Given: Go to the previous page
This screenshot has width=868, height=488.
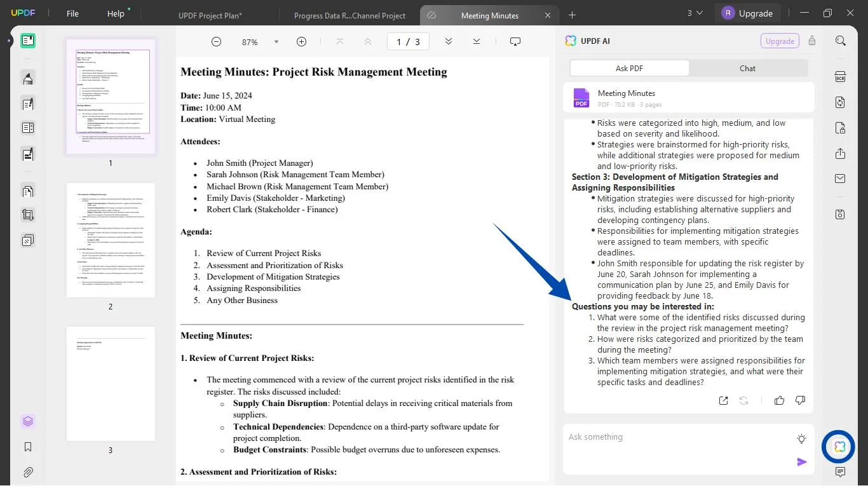Looking at the screenshot, I should click(x=368, y=42).
